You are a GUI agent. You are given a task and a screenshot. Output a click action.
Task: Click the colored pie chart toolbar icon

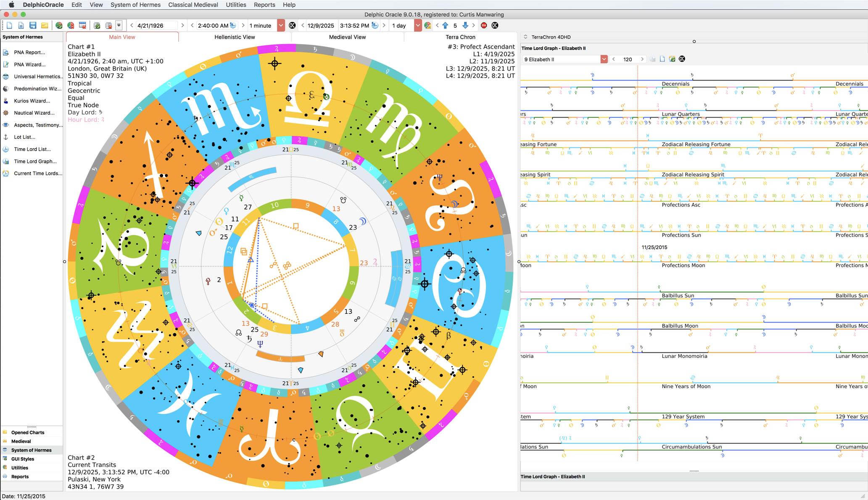(427, 26)
